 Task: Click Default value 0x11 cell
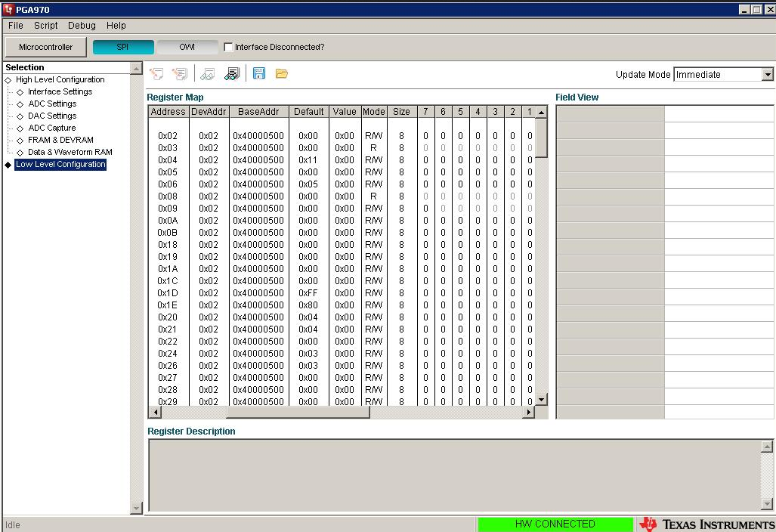[308, 160]
